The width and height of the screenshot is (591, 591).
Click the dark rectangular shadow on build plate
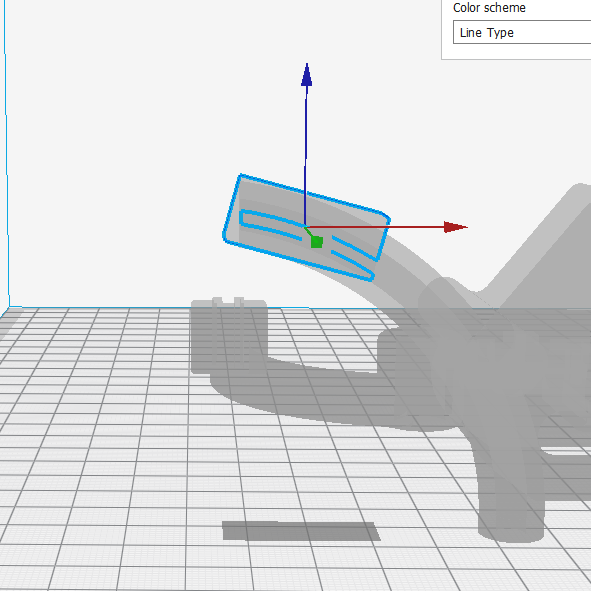pyautogui.click(x=301, y=531)
